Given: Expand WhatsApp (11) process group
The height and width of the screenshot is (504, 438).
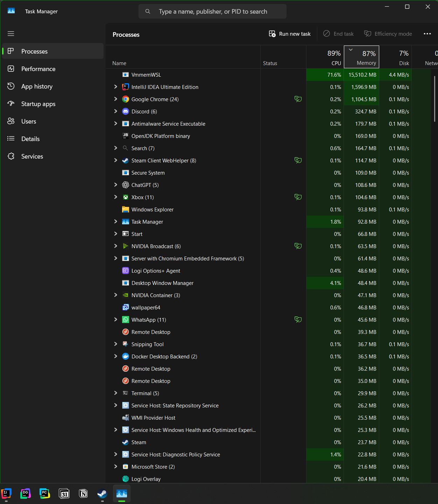Looking at the screenshot, I should 115,319.
